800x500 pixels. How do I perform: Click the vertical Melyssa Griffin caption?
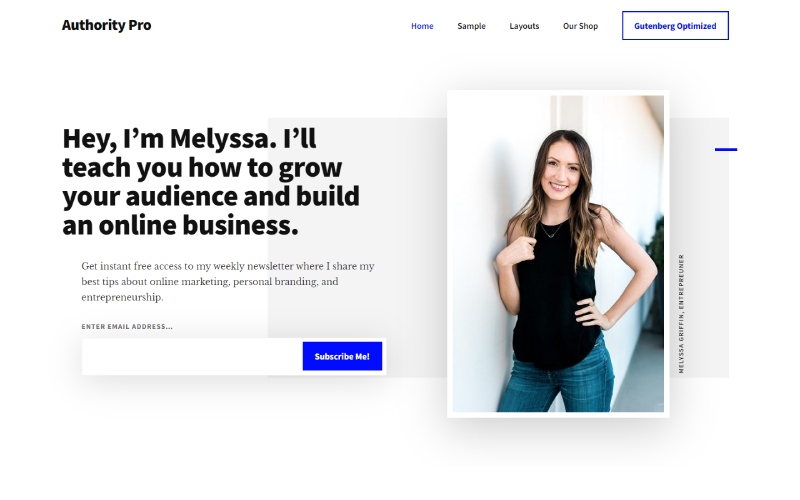(x=681, y=314)
